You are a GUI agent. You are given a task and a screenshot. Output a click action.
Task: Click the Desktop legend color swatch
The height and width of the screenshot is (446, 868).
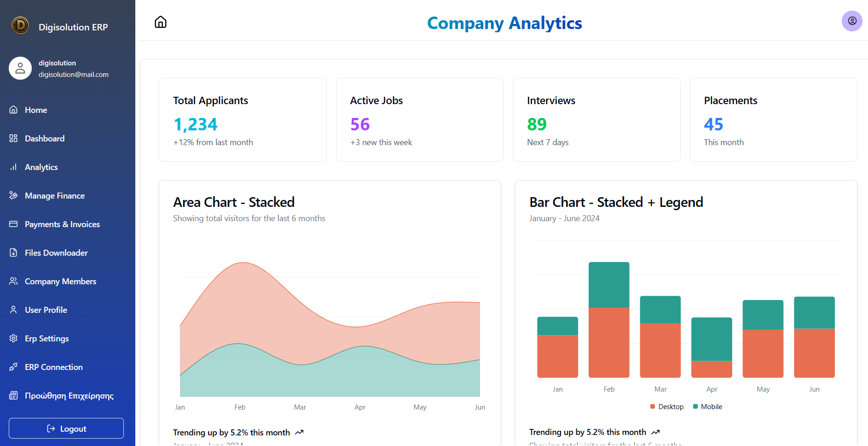tap(653, 406)
